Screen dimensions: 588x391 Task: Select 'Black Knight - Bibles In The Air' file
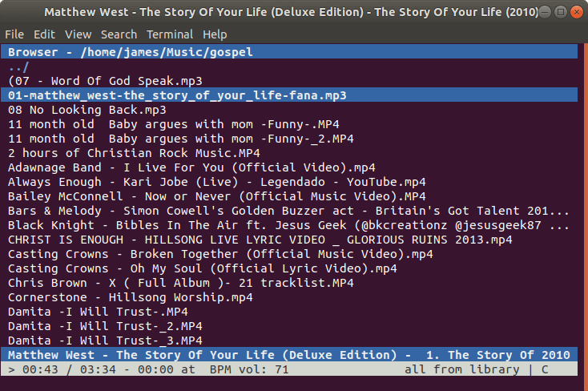click(288, 225)
